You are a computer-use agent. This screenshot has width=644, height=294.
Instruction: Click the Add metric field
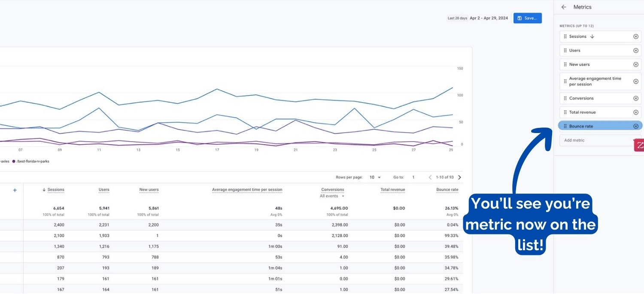(597, 140)
